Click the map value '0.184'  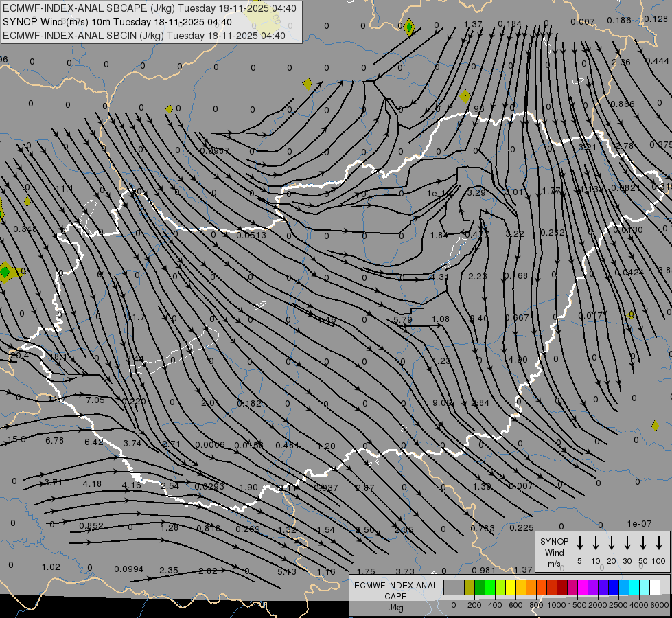pyautogui.click(x=509, y=23)
